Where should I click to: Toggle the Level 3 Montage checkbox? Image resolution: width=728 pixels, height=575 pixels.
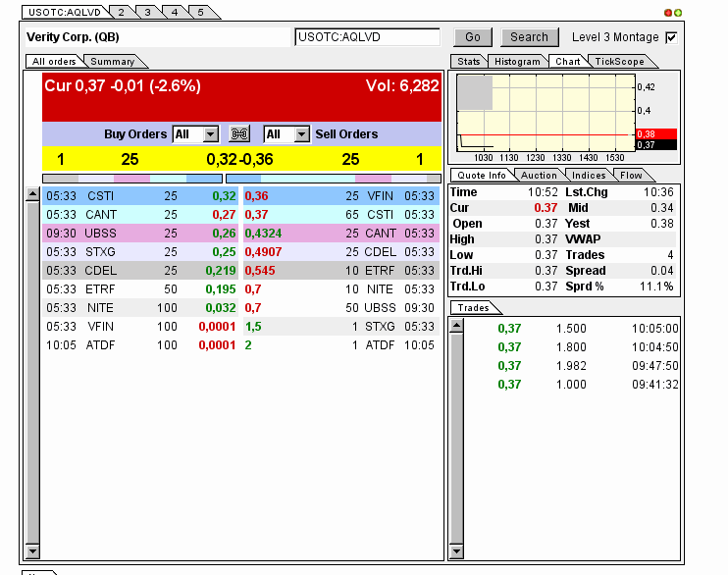tap(671, 37)
